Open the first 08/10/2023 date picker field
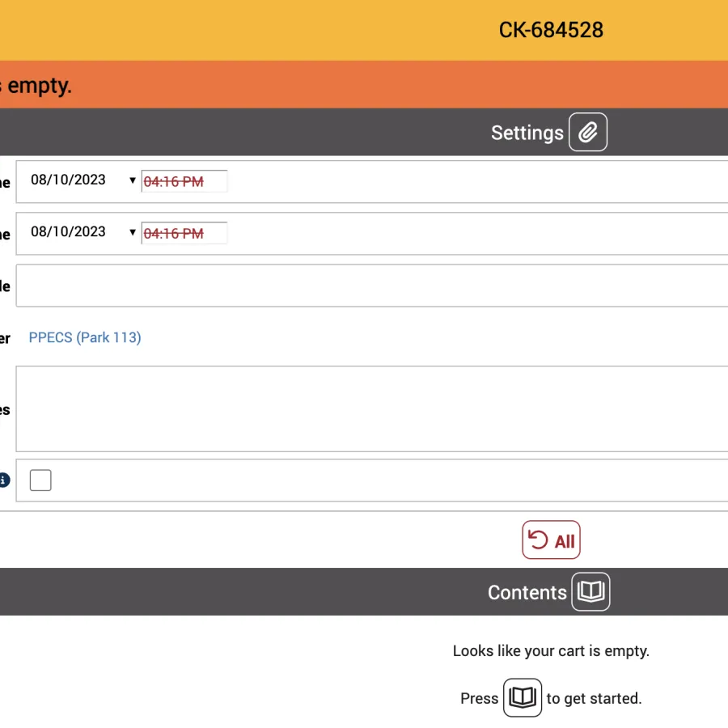 coord(73,180)
